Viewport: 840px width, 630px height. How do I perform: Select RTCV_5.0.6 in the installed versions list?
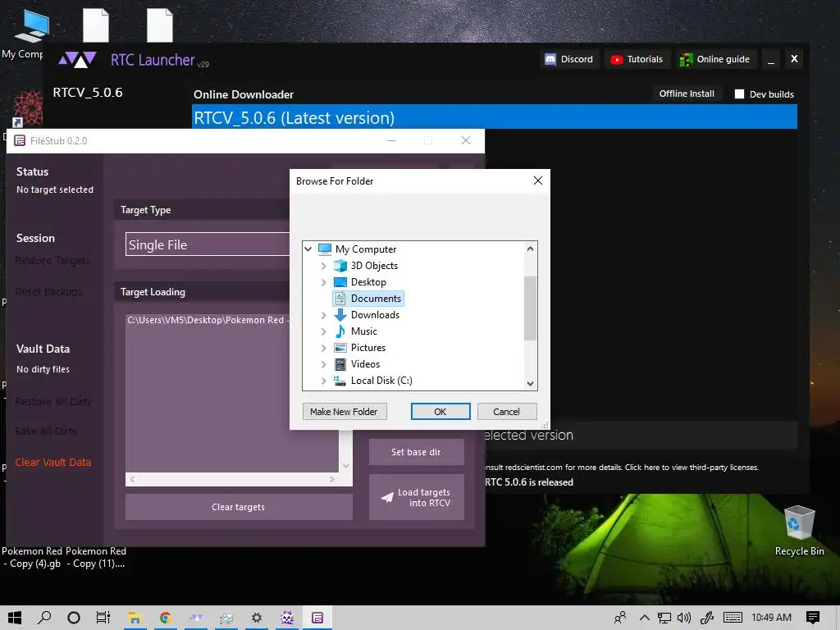click(x=88, y=93)
